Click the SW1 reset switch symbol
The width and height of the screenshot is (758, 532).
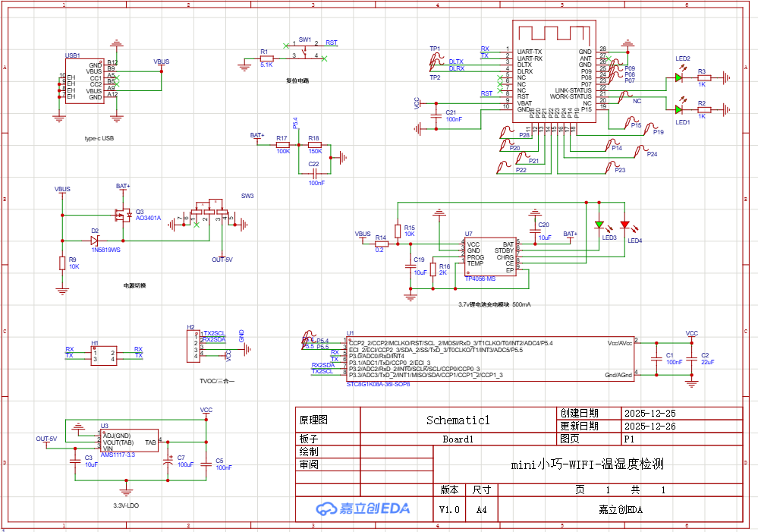pos(305,52)
